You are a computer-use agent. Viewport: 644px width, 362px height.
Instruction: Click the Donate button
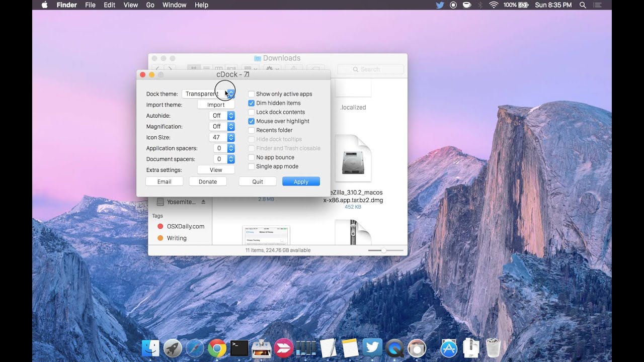click(x=208, y=181)
